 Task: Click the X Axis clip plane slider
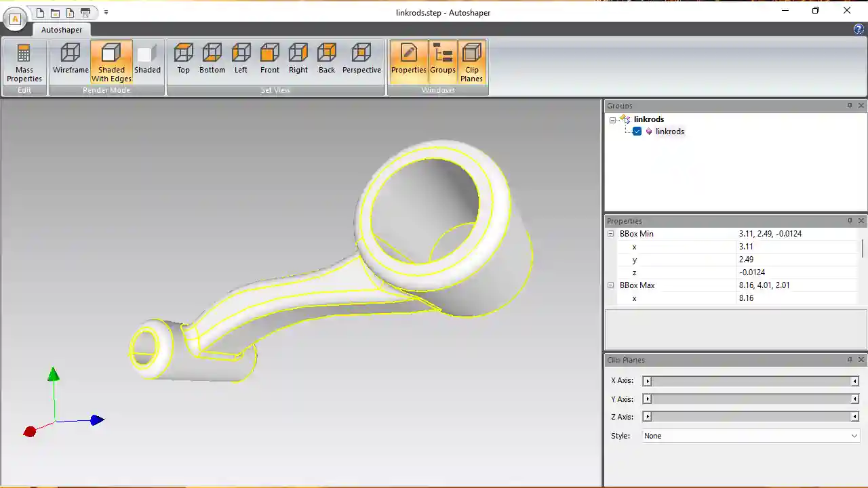pyautogui.click(x=750, y=381)
